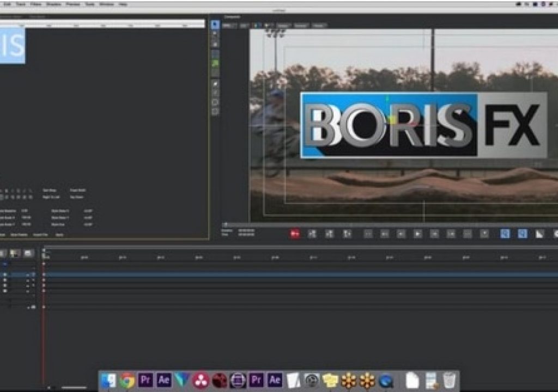Click the viewer scrubber handle below the preview
This screenshot has width=558, height=392.
click(225, 224)
